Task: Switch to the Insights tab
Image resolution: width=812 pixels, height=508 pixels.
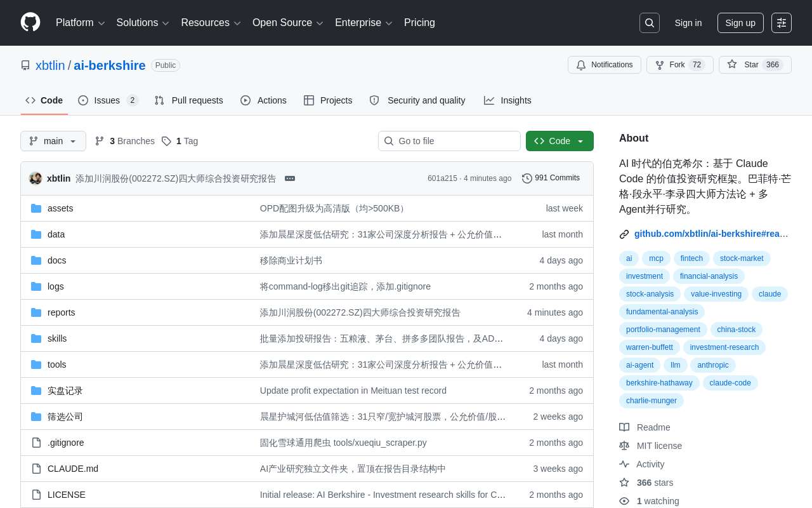Action: click(x=507, y=100)
